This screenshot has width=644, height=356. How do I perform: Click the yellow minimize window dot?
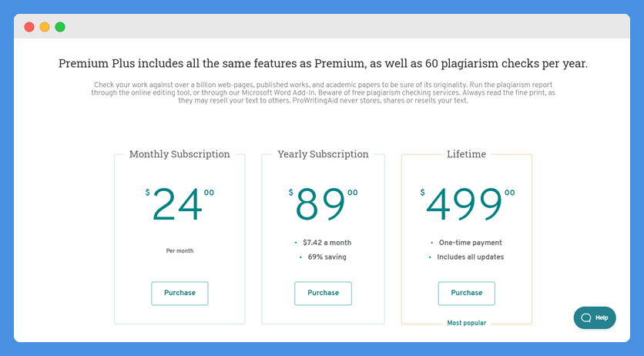pos(45,27)
